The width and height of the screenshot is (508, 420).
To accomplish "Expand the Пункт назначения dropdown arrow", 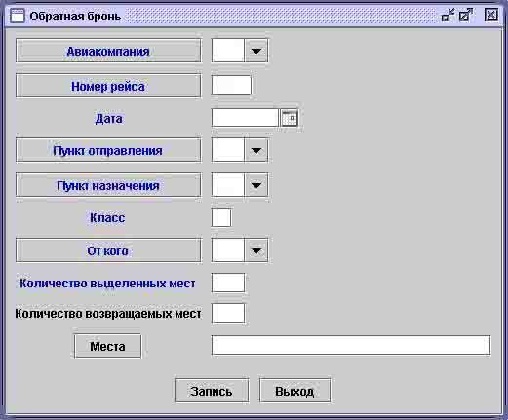I will point(256,185).
